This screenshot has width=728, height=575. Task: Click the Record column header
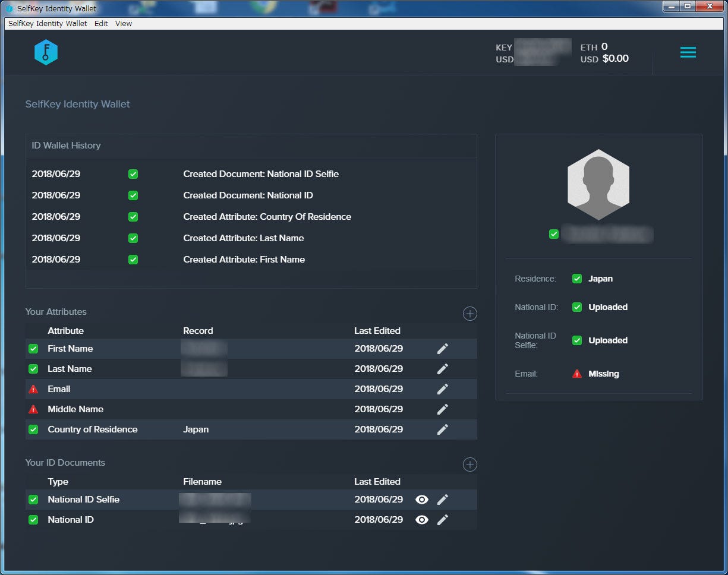coord(198,331)
